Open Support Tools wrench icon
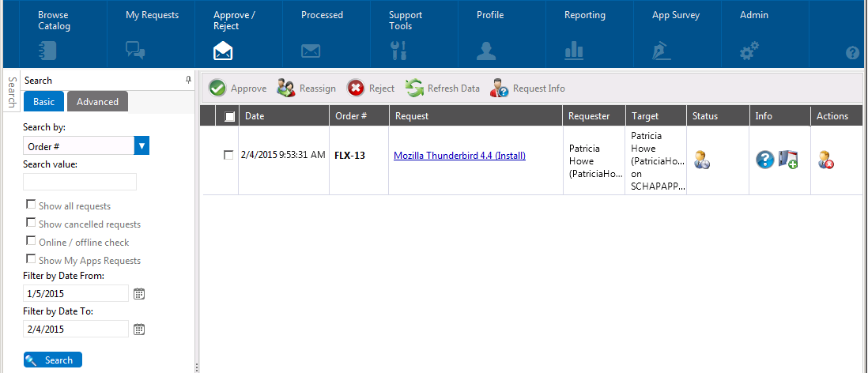This screenshot has width=868, height=373. tap(398, 51)
